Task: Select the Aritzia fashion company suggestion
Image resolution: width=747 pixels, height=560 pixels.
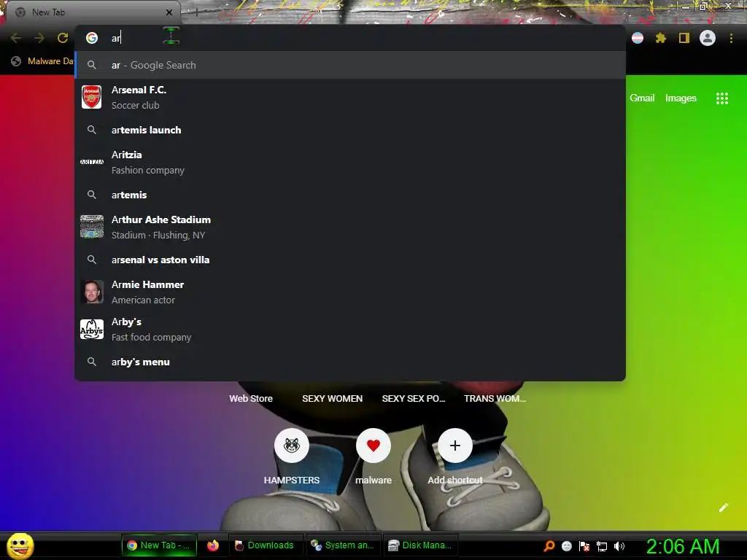Action: pyautogui.click(x=350, y=163)
